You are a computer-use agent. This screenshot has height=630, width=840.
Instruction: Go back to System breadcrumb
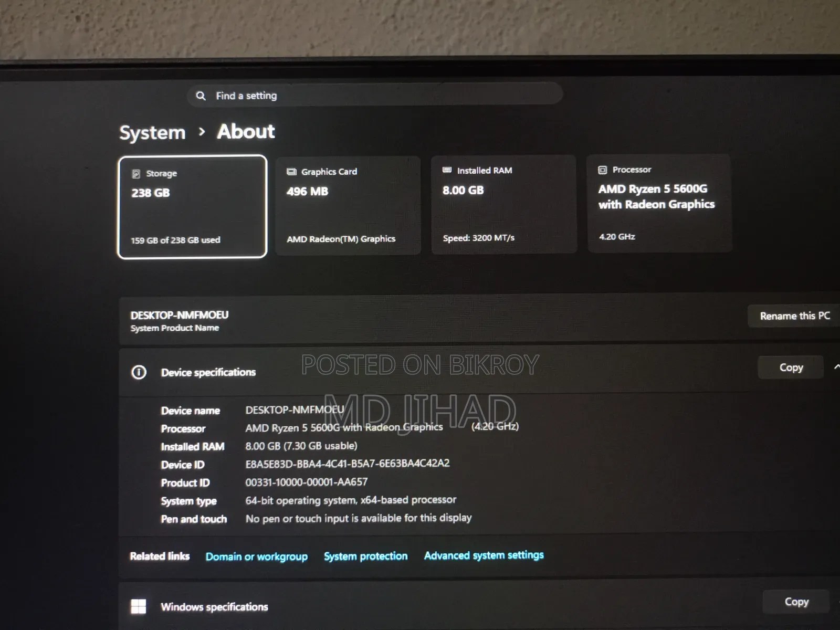(x=152, y=132)
